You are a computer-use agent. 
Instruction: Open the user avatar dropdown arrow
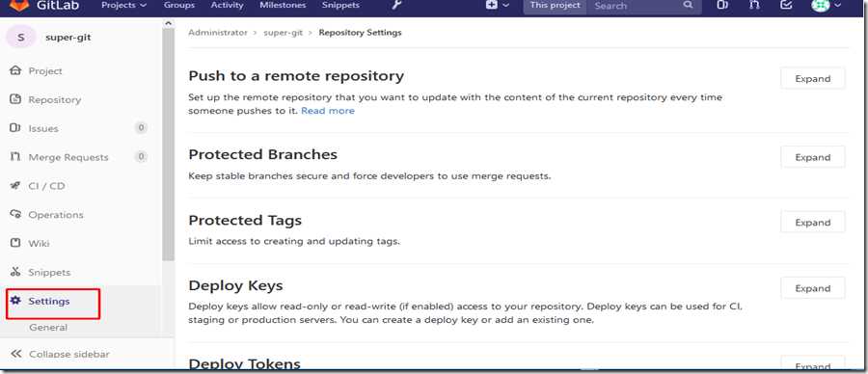(837, 5)
